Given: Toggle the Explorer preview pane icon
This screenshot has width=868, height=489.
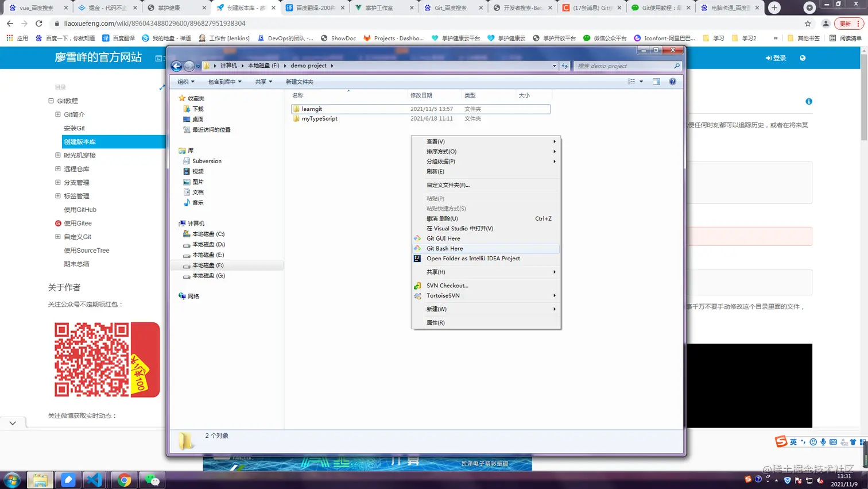Looking at the screenshot, I should (x=656, y=82).
